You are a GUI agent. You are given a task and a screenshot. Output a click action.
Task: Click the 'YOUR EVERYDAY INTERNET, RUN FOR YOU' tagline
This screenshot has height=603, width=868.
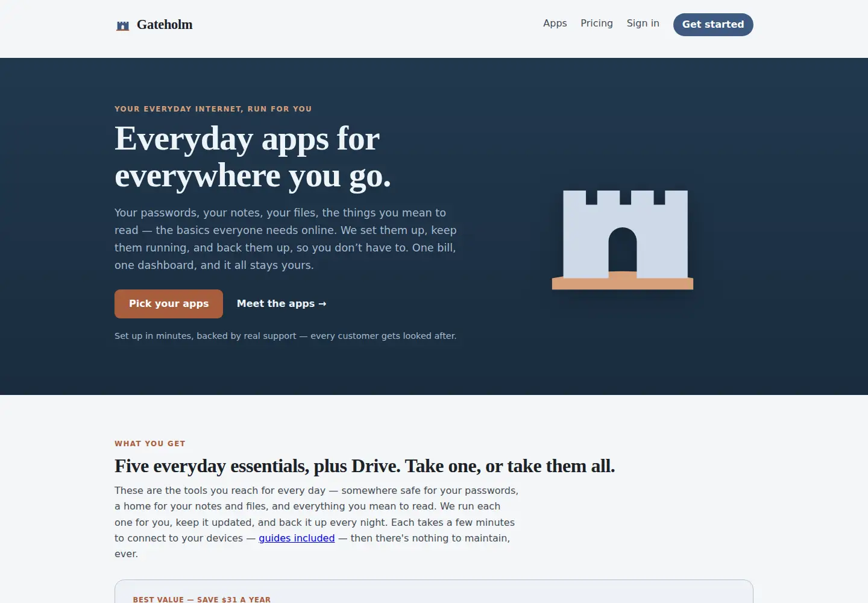(213, 109)
